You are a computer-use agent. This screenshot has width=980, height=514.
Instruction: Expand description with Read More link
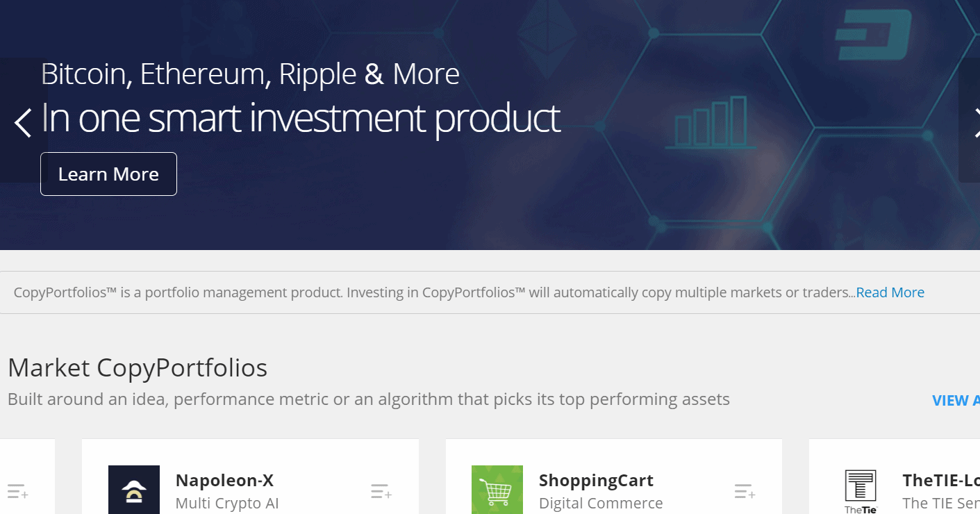tap(890, 292)
